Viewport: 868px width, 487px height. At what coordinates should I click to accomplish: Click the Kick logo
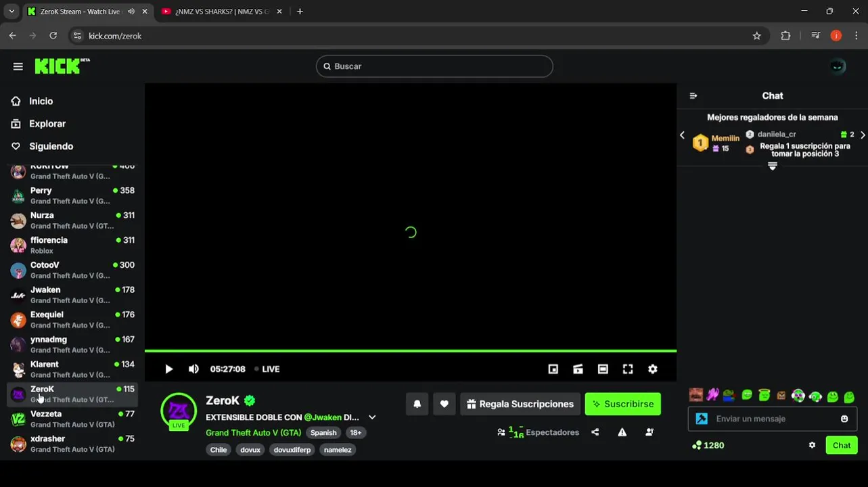(x=62, y=66)
